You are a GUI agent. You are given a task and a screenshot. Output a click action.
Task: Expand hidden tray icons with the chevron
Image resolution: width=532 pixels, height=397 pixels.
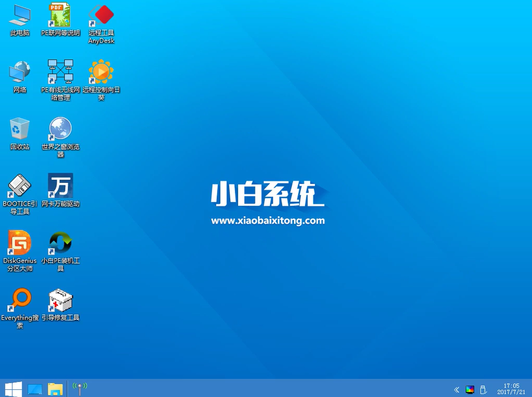coord(456,389)
